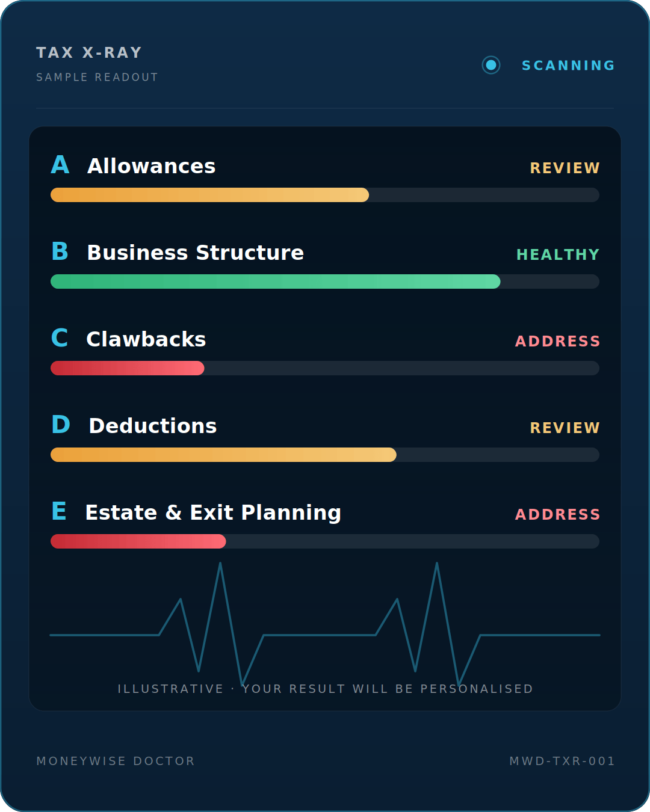Click the scanning status indicator dot
Viewport: 650px width, 812px height.
coord(491,65)
